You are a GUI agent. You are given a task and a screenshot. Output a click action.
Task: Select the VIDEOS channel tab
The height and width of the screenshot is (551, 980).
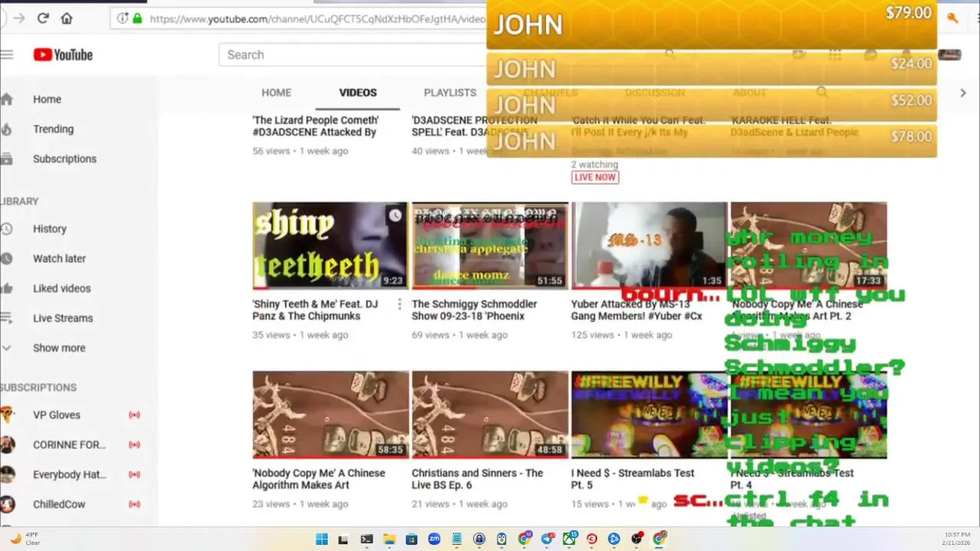pyautogui.click(x=358, y=93)
